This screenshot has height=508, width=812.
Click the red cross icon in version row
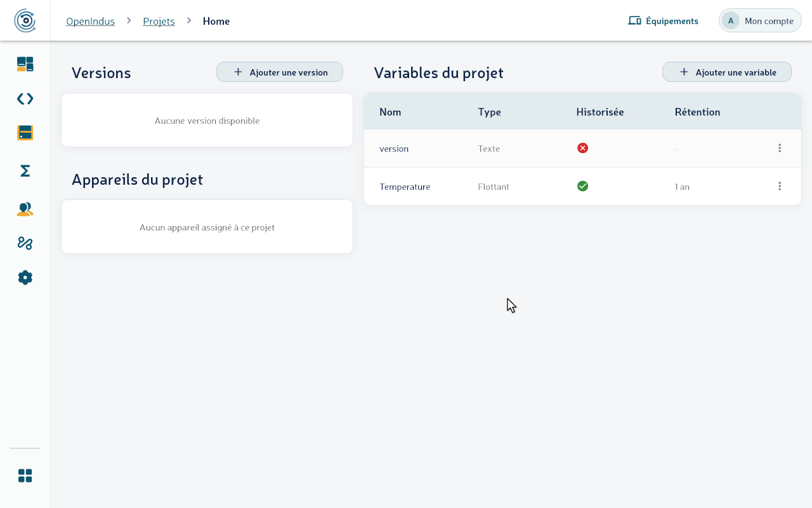click(582, 148)
